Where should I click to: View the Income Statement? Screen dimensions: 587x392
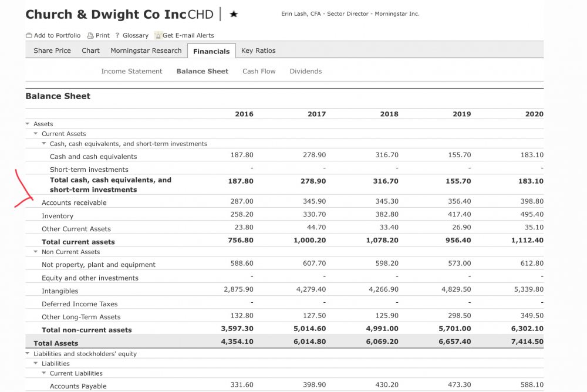pos(131,71)
